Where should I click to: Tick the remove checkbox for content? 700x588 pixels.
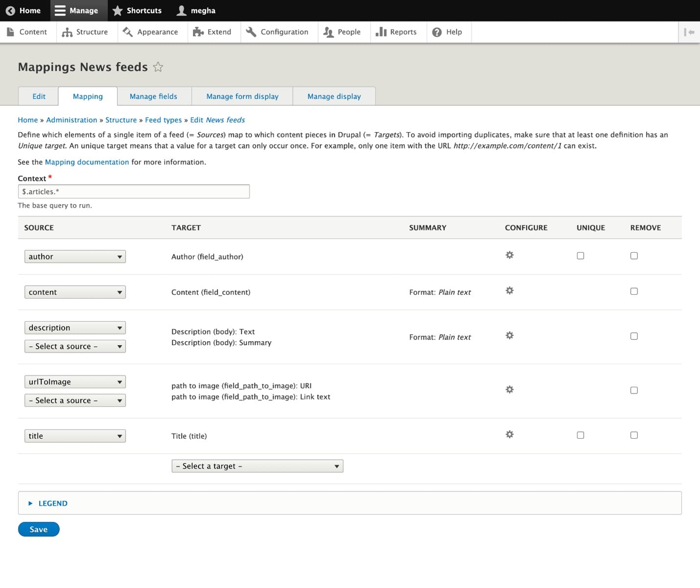pos(634,291)
